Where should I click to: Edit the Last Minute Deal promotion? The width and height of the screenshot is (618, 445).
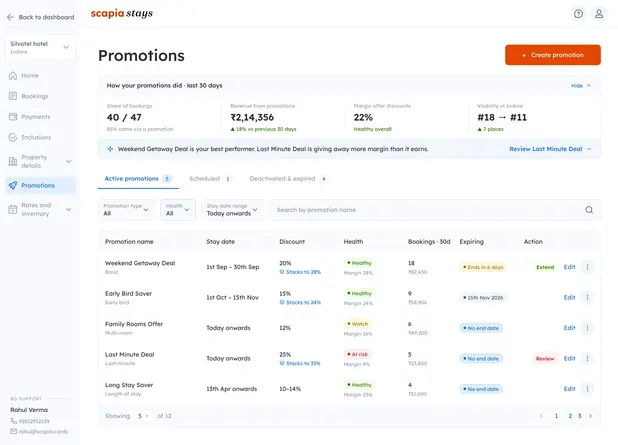[569, 358]
